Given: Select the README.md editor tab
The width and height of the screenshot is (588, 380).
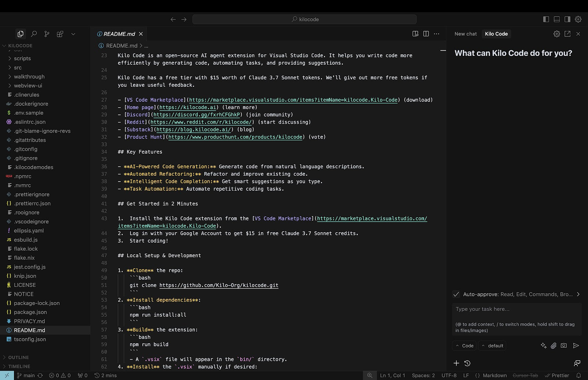Looking at the screenshot, I should (x=119, y=34).
